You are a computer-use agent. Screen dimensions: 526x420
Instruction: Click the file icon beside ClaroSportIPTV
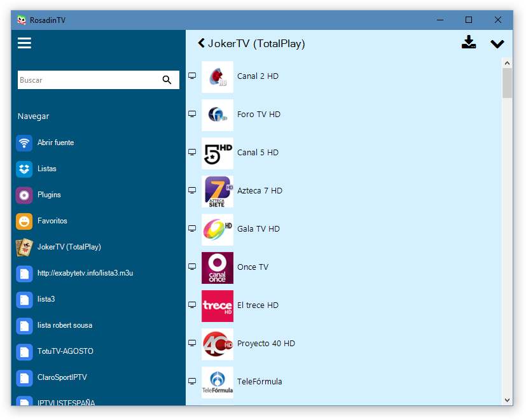24,378
